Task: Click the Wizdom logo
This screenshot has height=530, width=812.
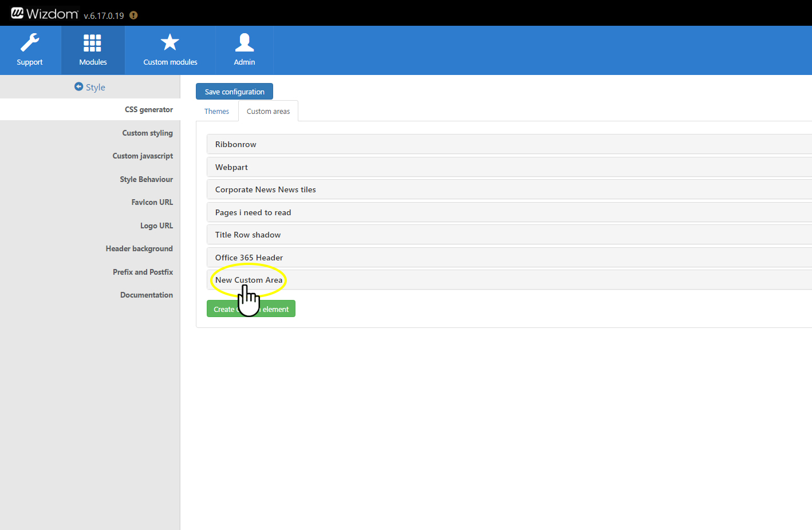Action: pos(45,13)
